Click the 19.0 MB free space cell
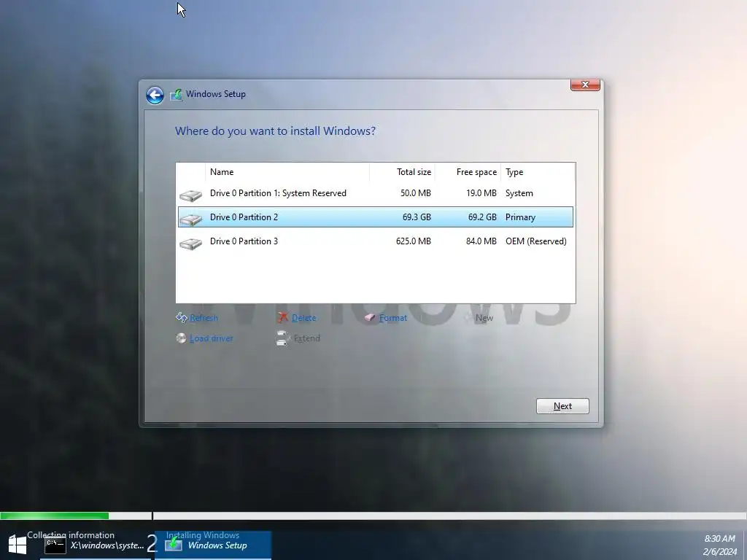The width and height of the screenshot is (747, 560). [481, 193]
